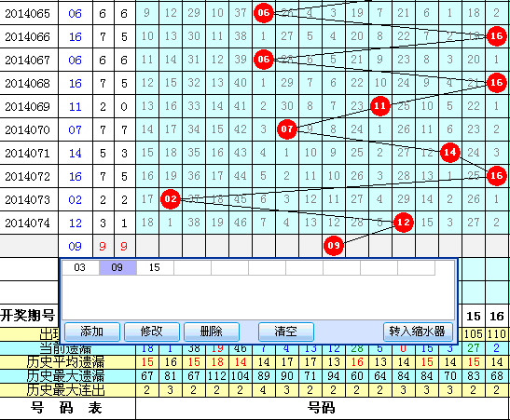Click the 添加 button
The image size is (510, 420).
[92, 332]
